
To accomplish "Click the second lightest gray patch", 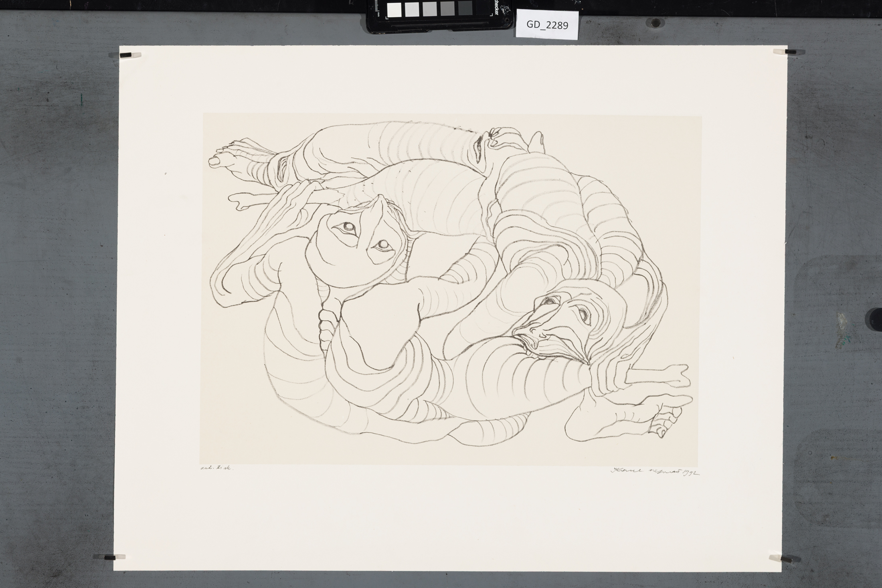I will pyautogui.click(x=412, y=9).
